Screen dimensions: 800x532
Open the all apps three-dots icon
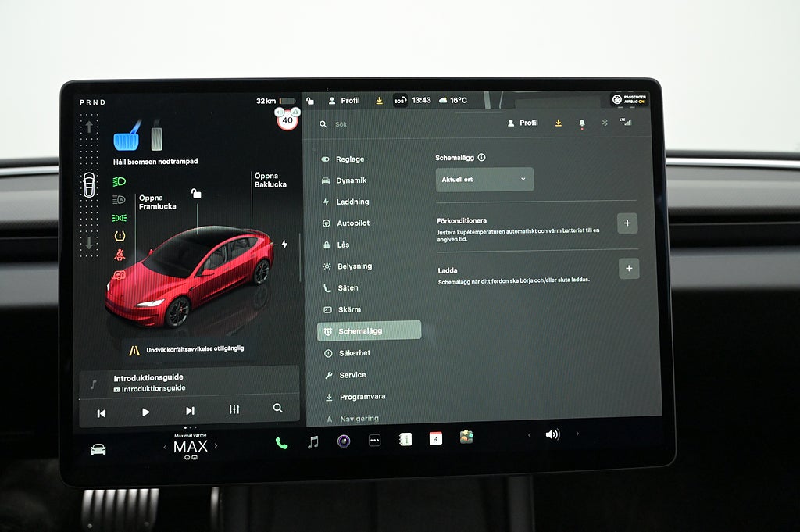coord(374,441)
